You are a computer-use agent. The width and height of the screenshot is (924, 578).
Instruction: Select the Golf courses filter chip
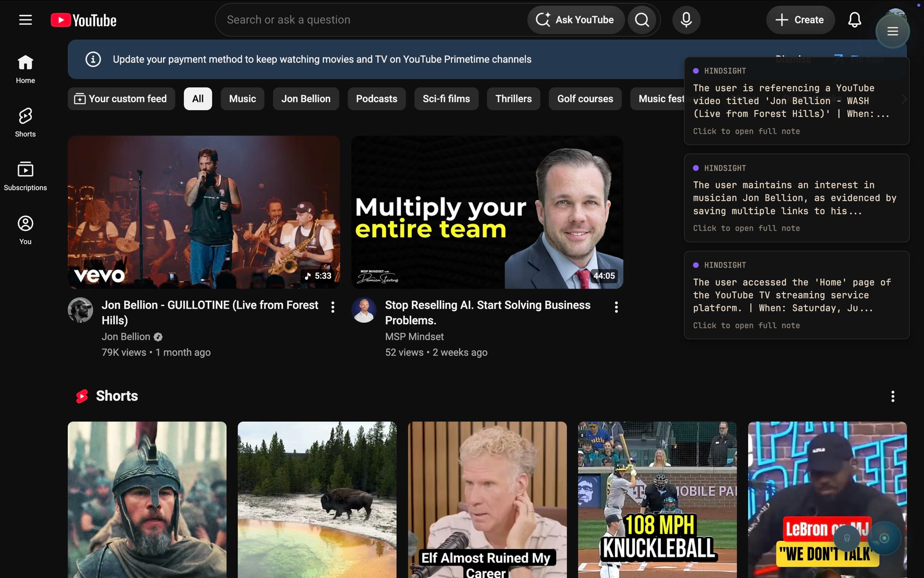[x=585, y=99]
